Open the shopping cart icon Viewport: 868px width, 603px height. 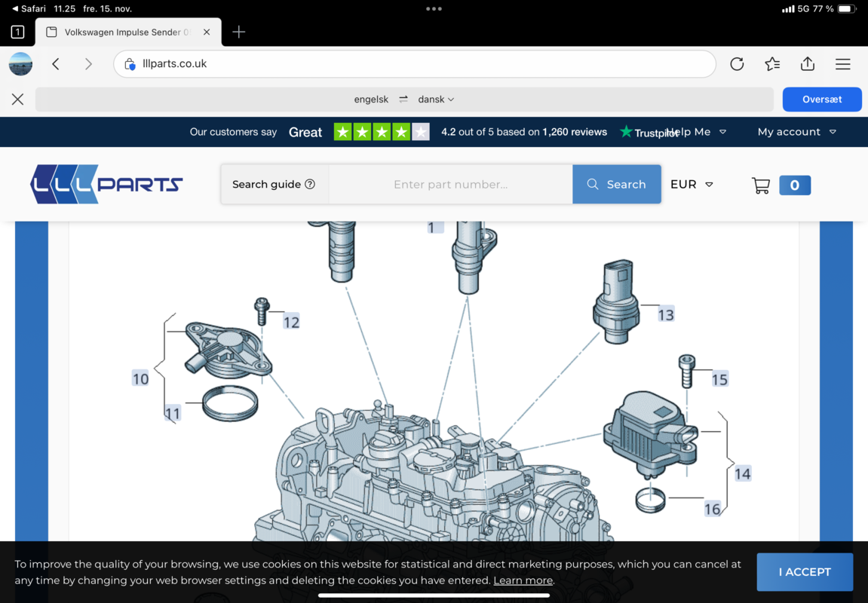[x=761, y=185]
